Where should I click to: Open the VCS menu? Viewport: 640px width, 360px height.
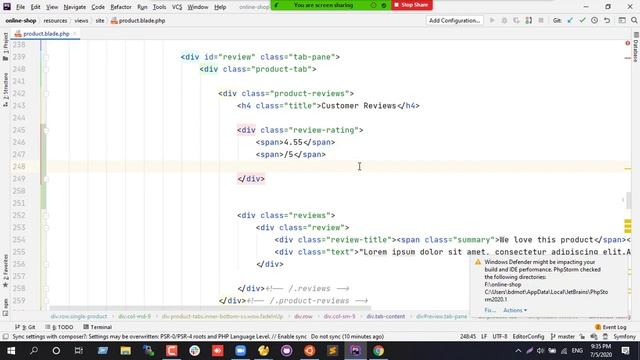[x=177, y=7]
